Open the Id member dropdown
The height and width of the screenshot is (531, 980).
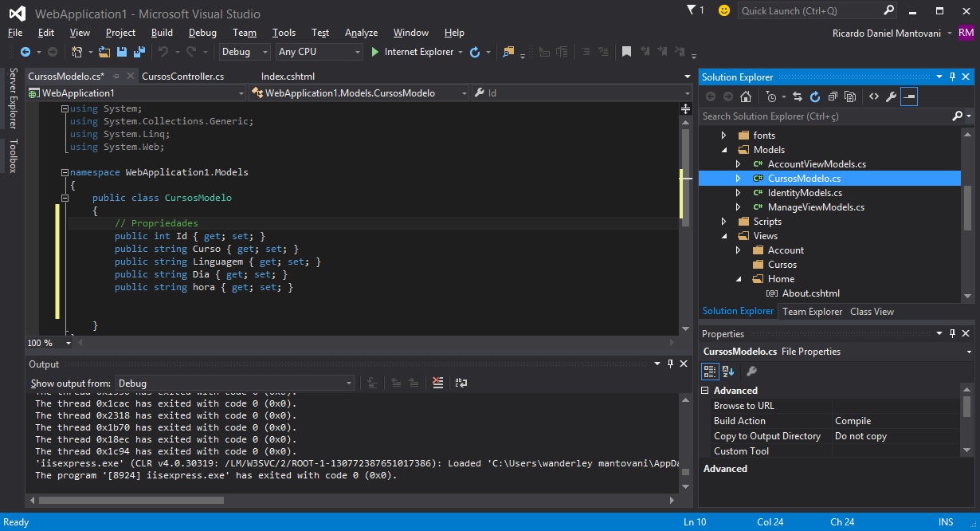click(x=581, y=93)
